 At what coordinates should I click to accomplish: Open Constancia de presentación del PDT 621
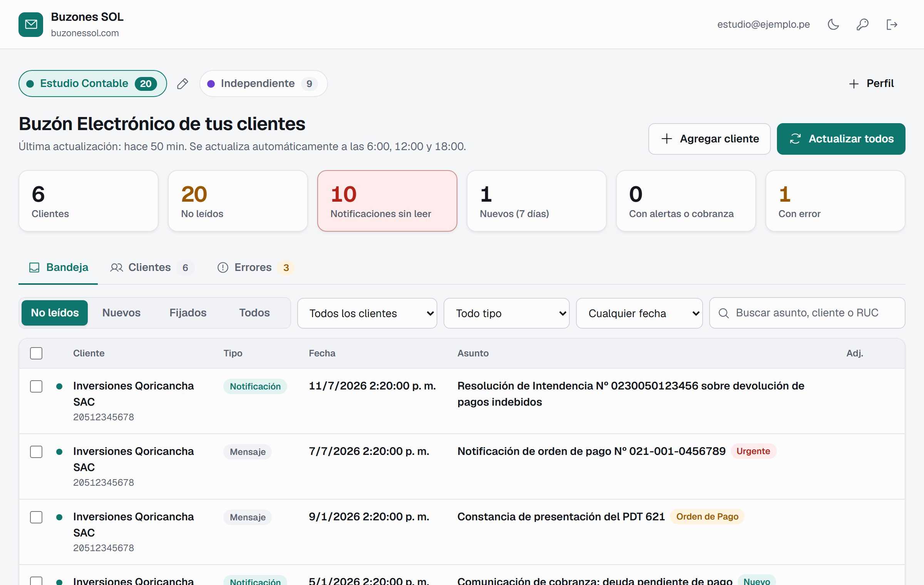pyautogui.click(x=561, y=516)
